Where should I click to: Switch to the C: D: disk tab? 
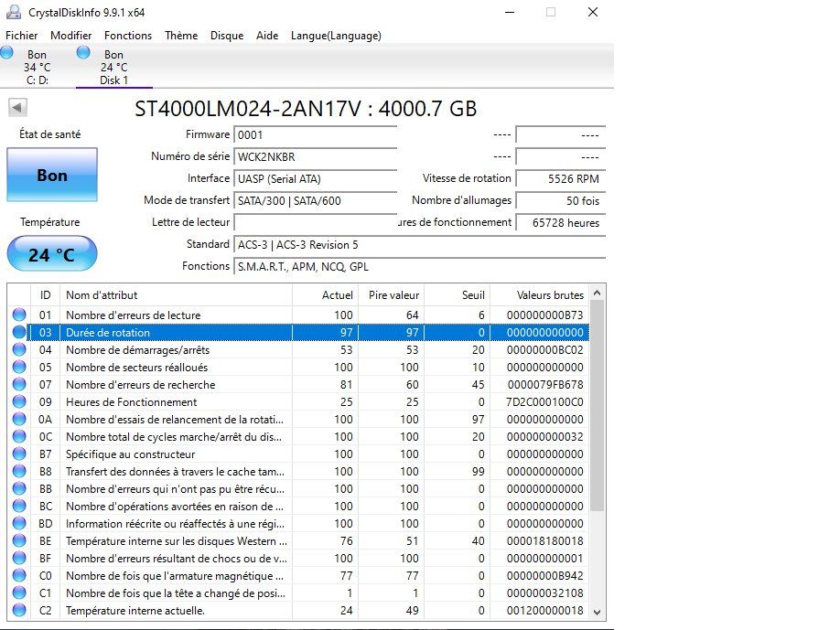tap(37, 67)
